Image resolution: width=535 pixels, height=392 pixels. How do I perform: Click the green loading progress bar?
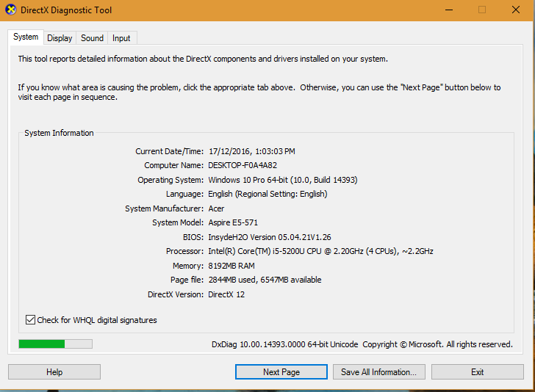pyautogui.click(x=55, y=344)
